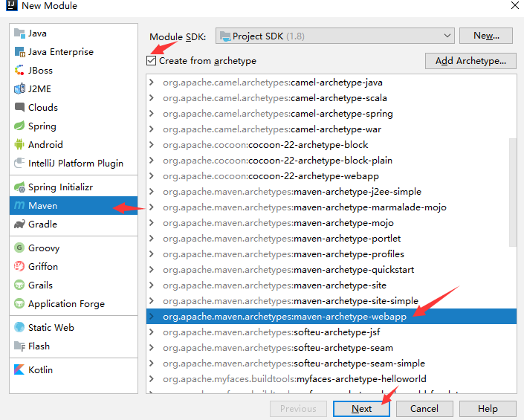Click the IntelliJ Platform Plugin icon
Image resolution: width=524 pixels, height=420 pixels.
coord(19,163)
